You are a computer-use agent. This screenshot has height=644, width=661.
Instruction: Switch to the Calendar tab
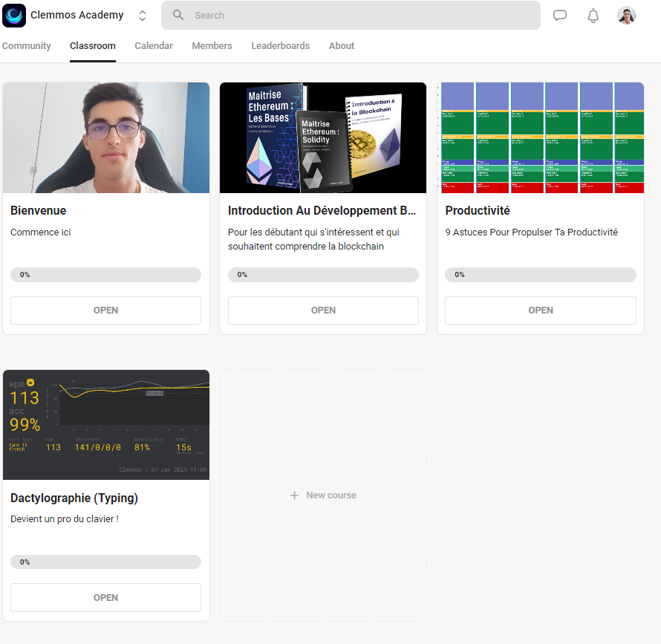[x=154, y=46]
